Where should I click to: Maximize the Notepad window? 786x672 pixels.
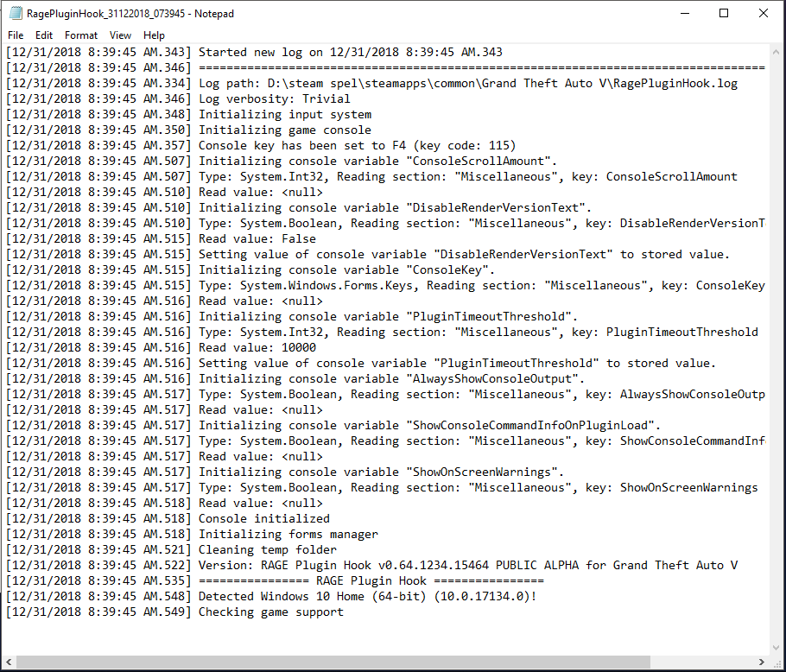724,14
